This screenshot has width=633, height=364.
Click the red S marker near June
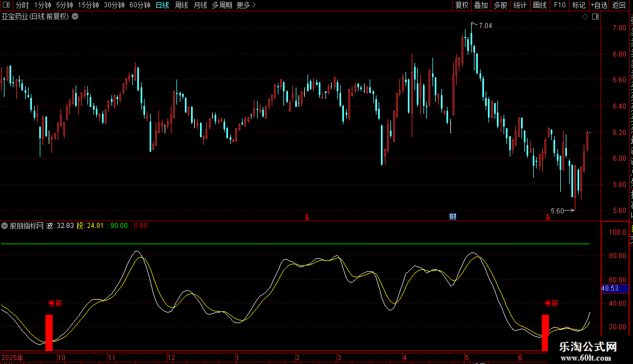(x=547, y=217)
